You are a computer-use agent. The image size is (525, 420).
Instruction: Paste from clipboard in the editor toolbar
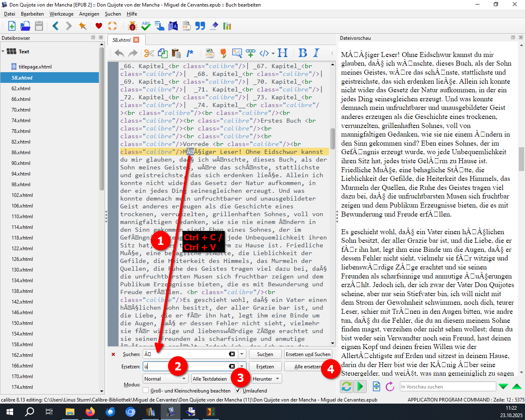[x=176, y=53]
